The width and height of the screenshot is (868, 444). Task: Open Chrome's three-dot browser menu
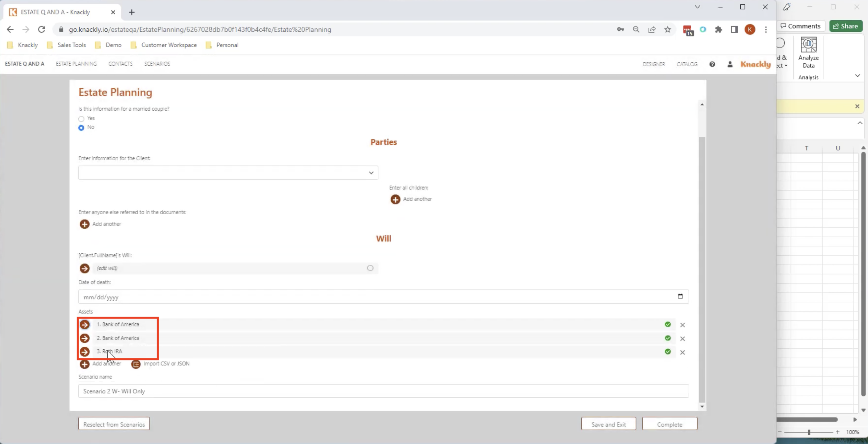tap(766, 30)
